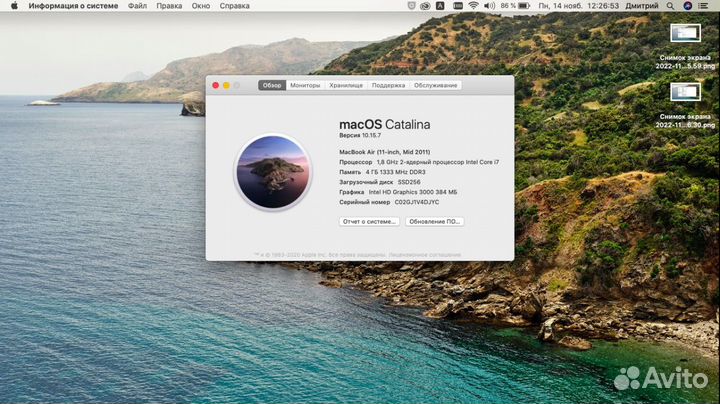
Task: Click the shield security icon in menu bar
Action: [411, 6]
